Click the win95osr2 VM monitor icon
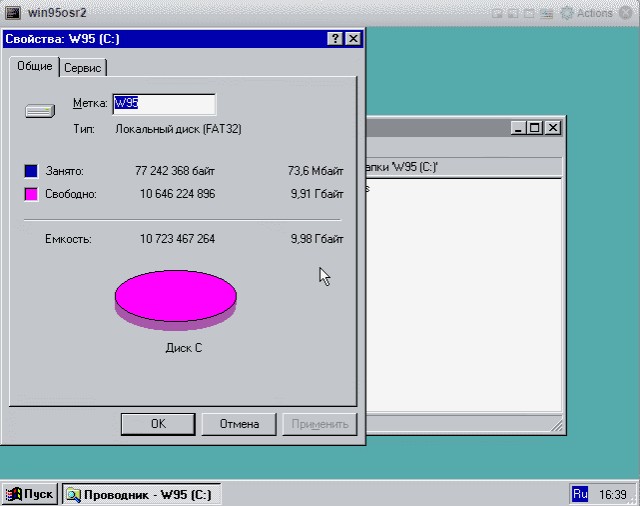The height and width of the screenshot is (506, 640). click(12, 13)
